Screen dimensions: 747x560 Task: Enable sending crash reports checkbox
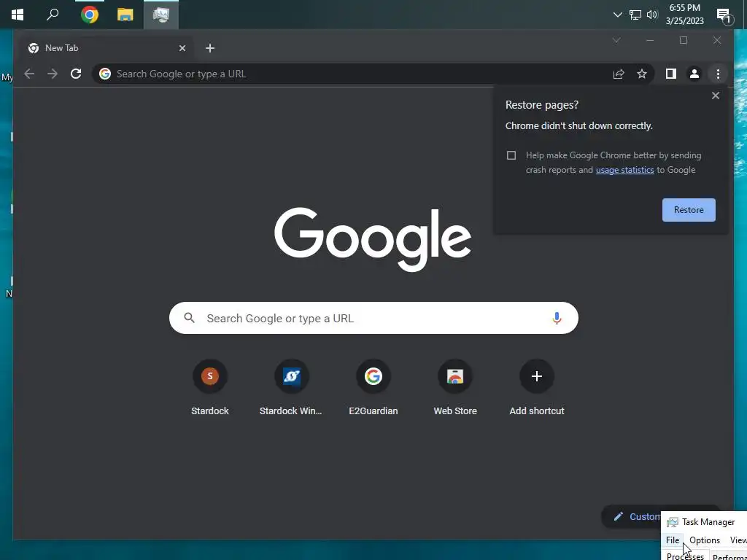click(511, 155)
